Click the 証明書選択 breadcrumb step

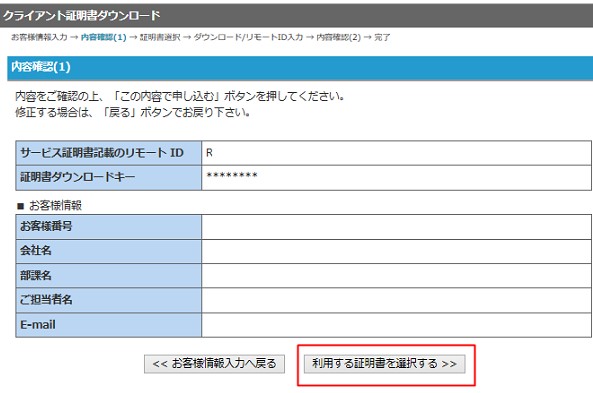160,37
